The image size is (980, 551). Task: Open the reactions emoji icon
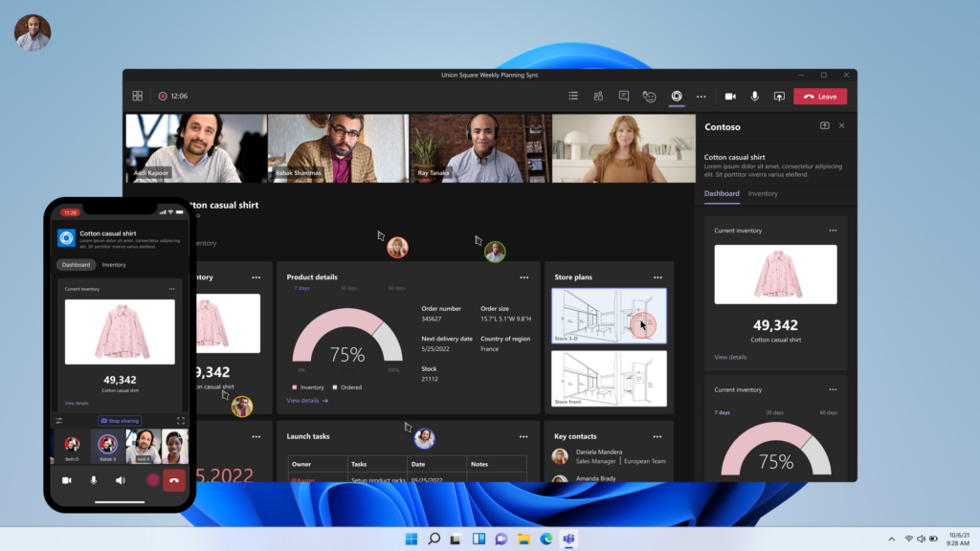(x=650, y=97)
